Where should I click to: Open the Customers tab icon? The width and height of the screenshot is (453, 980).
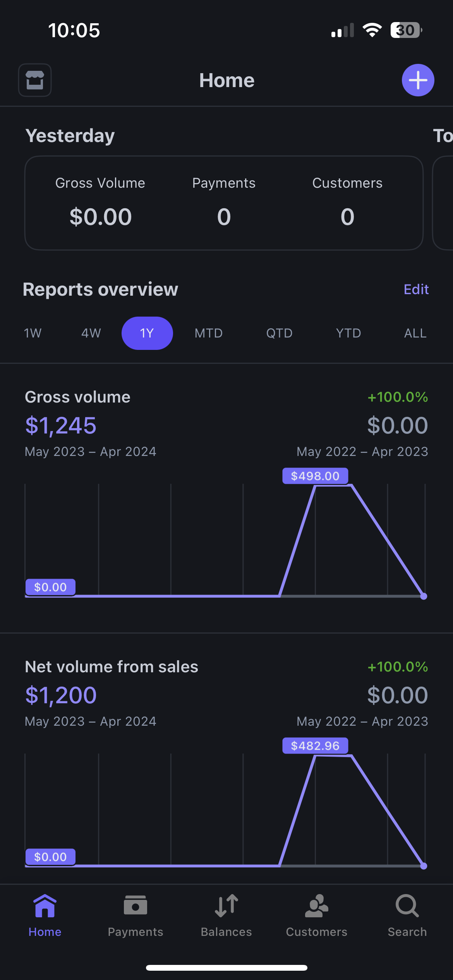(x=316, y=906)
